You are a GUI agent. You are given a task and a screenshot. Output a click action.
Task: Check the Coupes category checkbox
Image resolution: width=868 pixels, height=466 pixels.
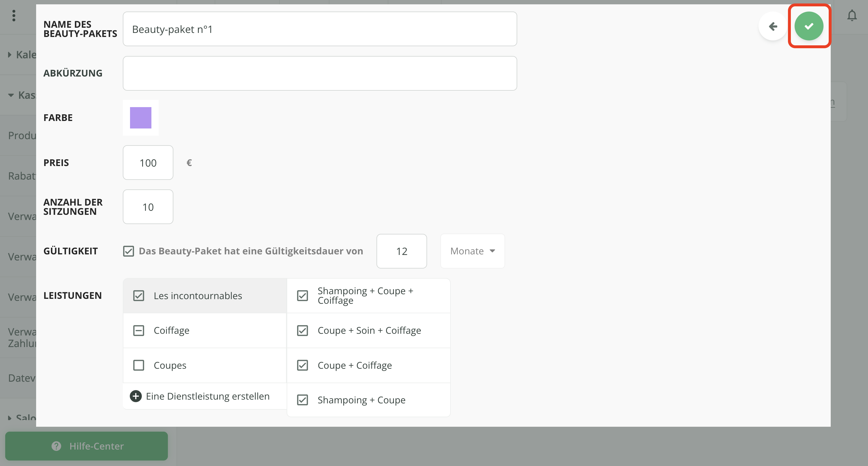coord(138,365)
